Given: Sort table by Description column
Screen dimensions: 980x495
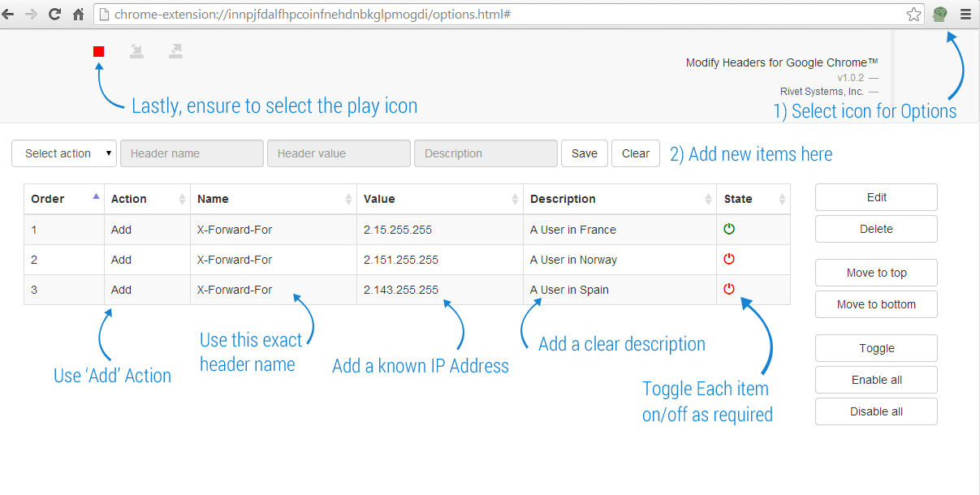Looking at the screenshot, I should point(620,199).
